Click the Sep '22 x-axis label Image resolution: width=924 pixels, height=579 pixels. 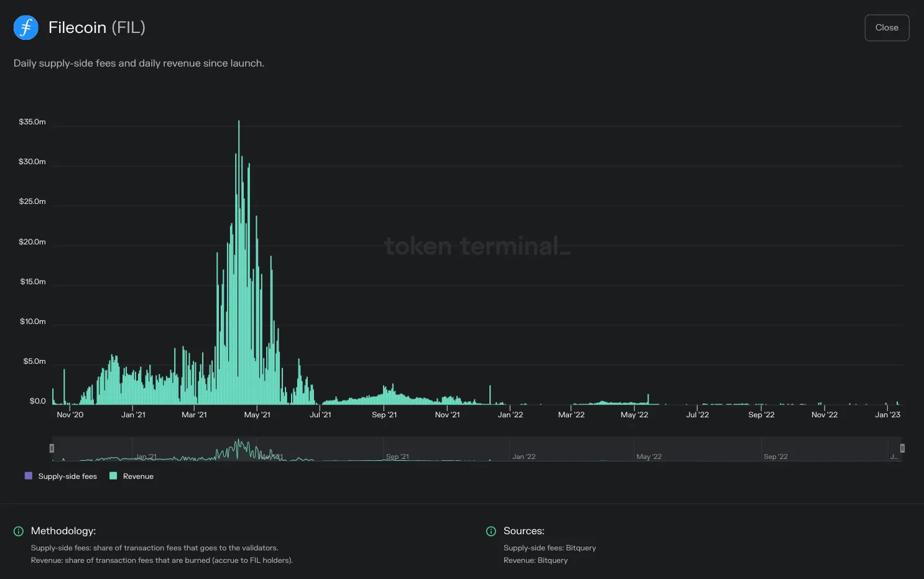(762, 415)
